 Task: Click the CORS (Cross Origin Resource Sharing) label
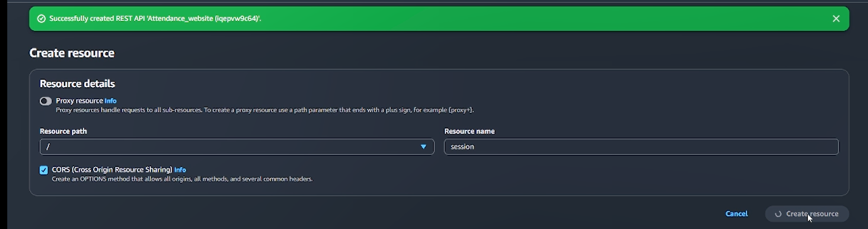(112, 170)
